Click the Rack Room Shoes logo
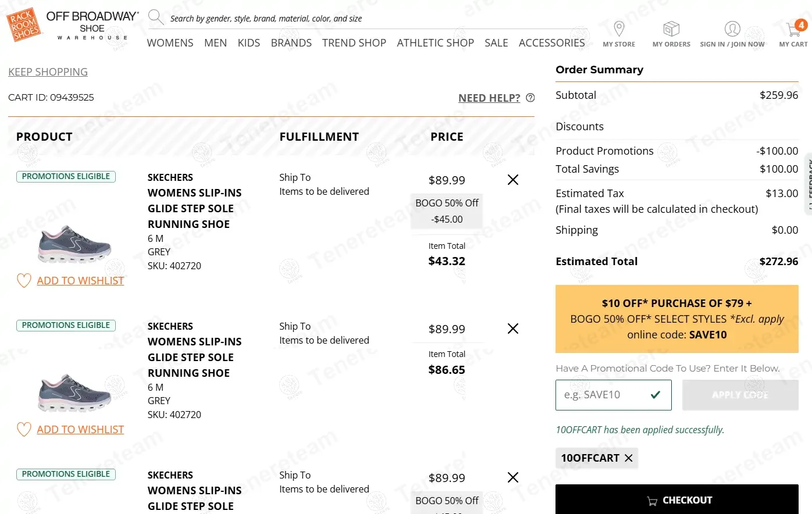 [24, 24]
